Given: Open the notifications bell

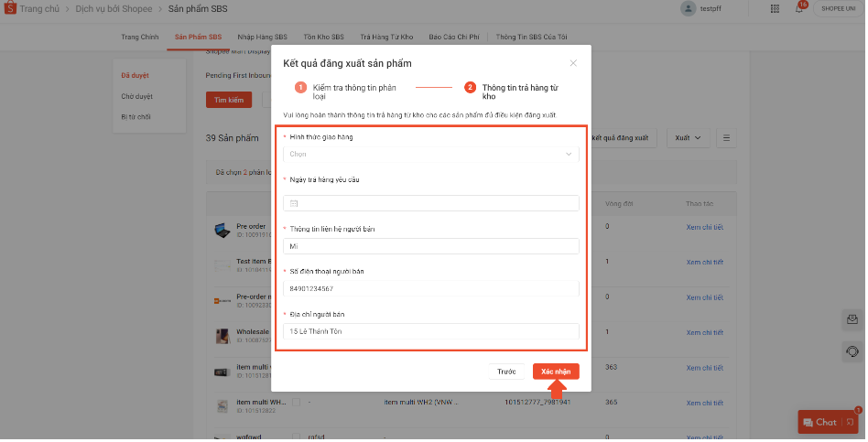Looking at the screenshot, I should (x=798, y=9).
